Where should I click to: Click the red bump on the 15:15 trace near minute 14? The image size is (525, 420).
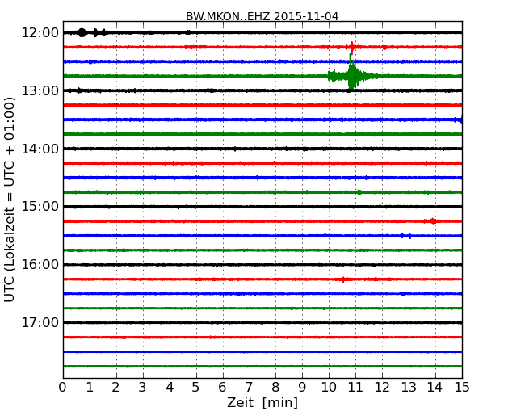(x=433, y=221)
